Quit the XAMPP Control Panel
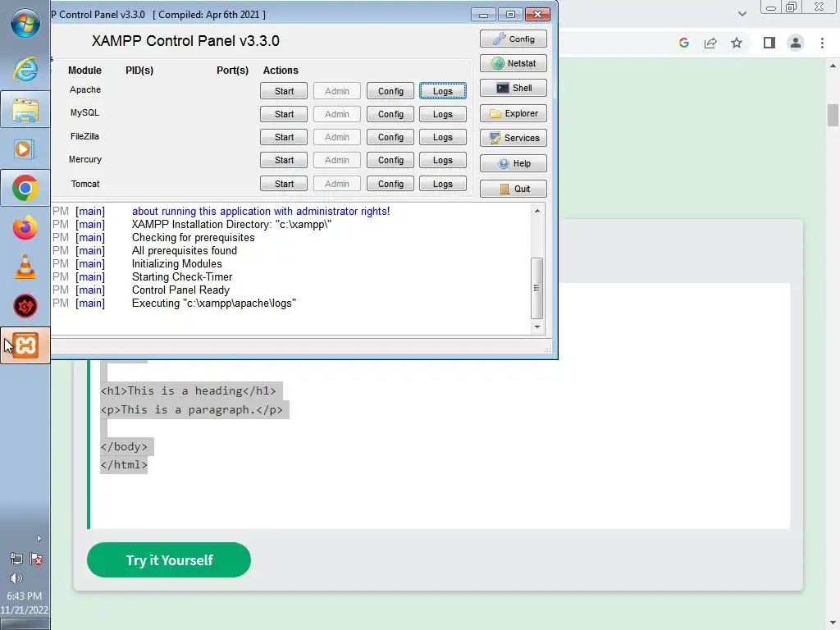 [x=514, y=189]
